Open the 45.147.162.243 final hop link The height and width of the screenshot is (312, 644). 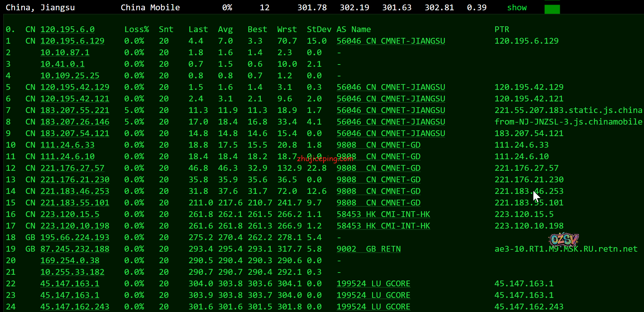pyautogui.click(x=75, y=307)
